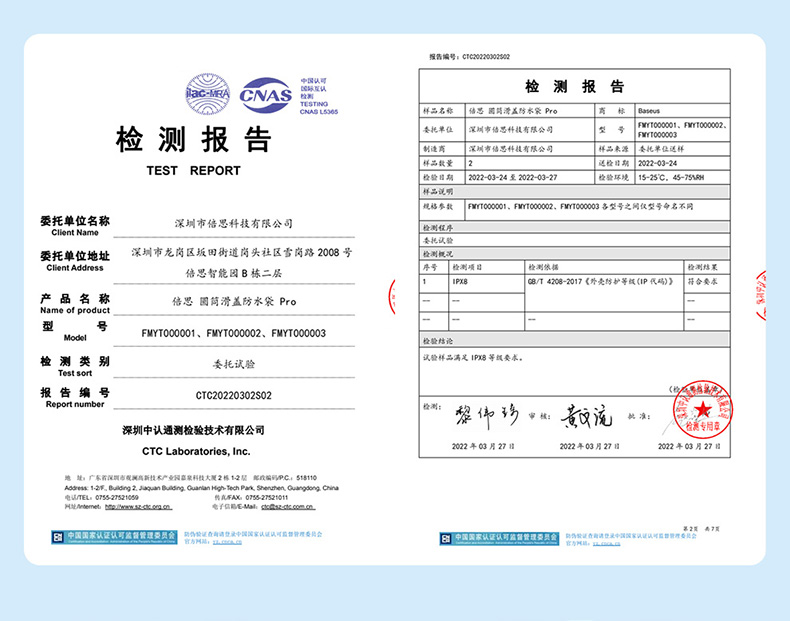The image size is (790, 621).
Task: Click the reviewer's handwritten signature after 审核
Action: (x=586, y=416)
